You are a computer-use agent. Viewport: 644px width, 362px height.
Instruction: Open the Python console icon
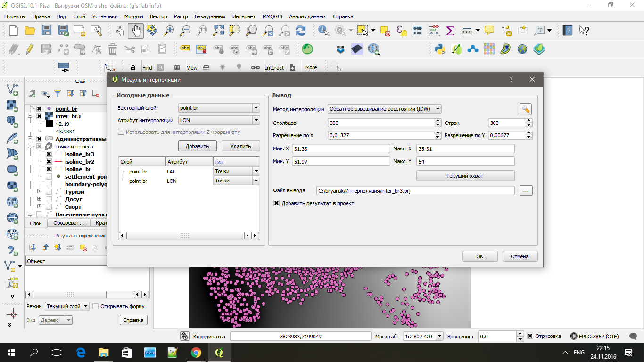click(440, 49)
